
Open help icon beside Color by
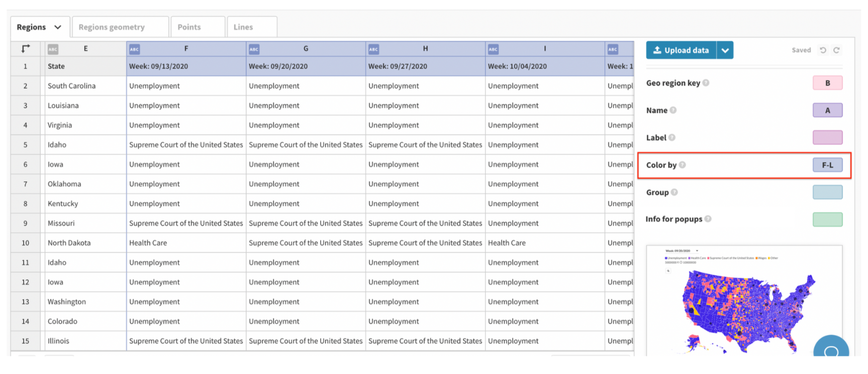[x=682, y=165]
